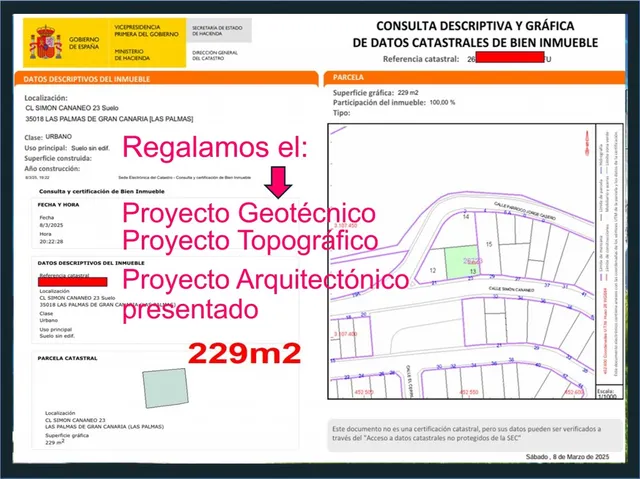Image resolution: width=640 pixels, height=479 pixels.
Task: Click the time '20:22:28' under Hora
Action: (x=51, y=242)
